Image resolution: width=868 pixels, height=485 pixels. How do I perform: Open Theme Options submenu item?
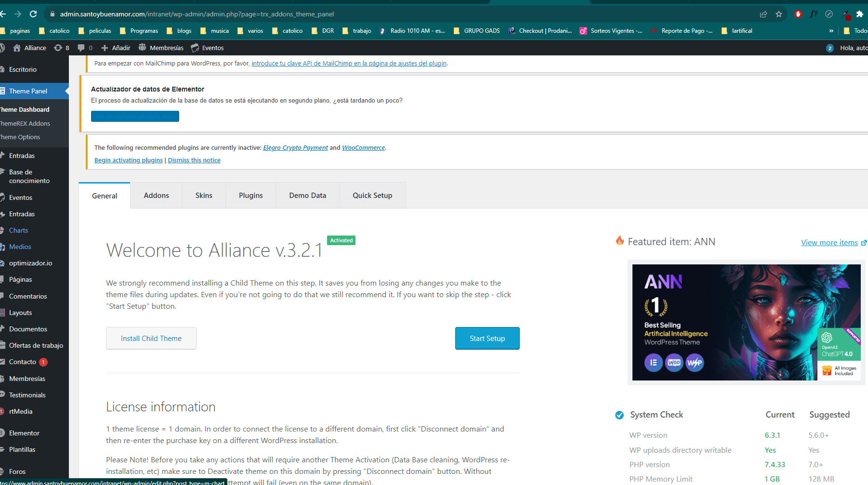pos(20,137)
